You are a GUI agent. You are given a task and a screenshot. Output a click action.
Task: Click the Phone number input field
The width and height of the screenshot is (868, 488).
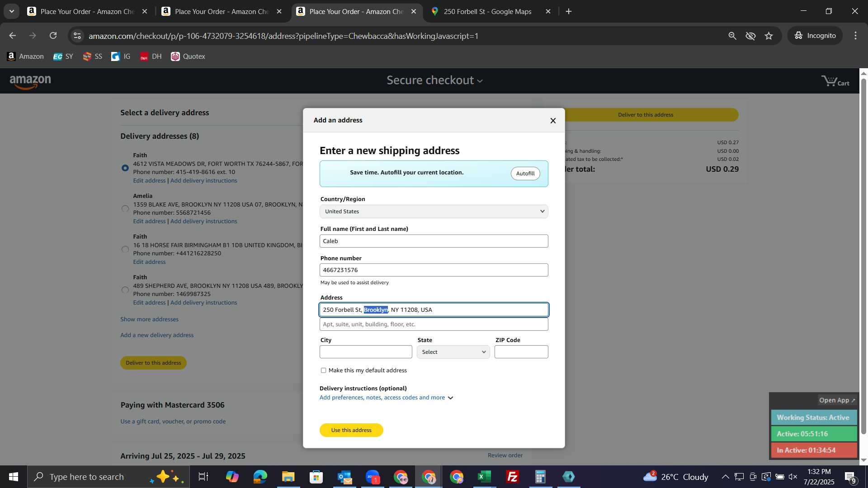434,270
